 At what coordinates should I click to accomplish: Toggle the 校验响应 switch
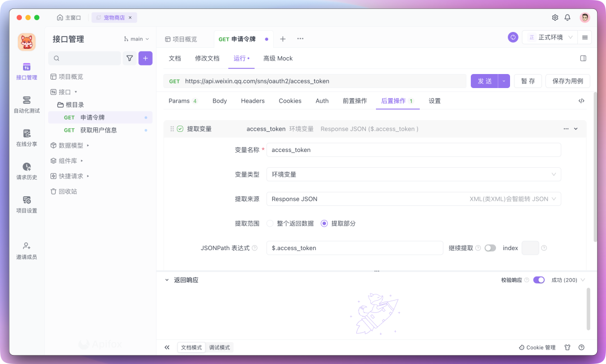pyautogui.click(x=539, y=280)
